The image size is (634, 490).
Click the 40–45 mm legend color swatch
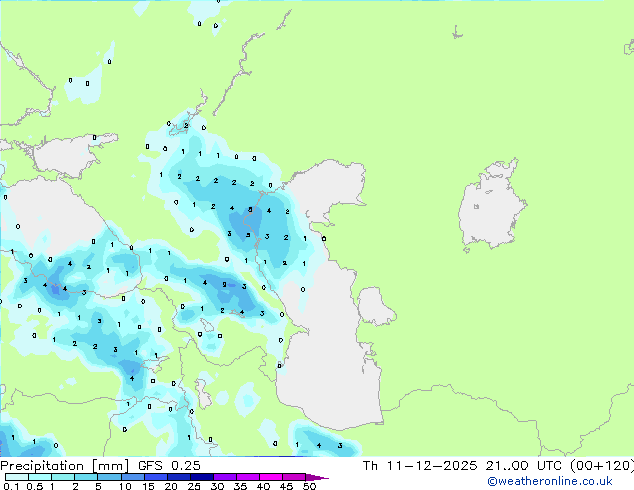pos(271,477)
